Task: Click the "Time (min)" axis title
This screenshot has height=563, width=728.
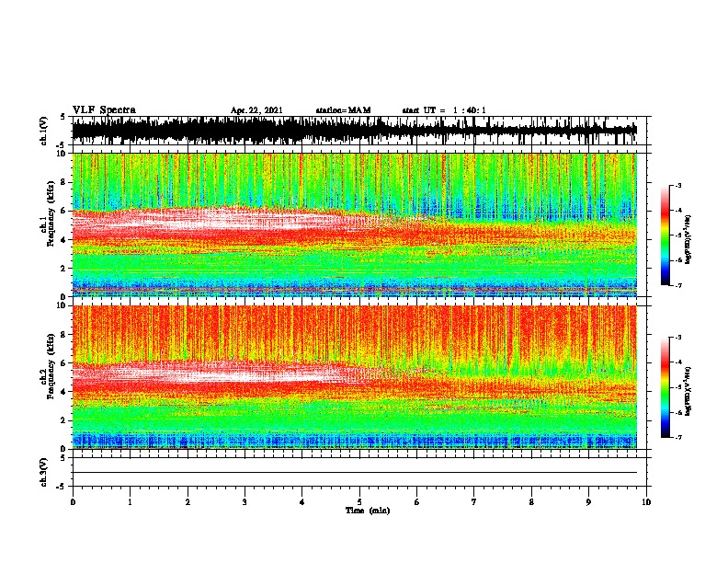Action: pos(368,511)
